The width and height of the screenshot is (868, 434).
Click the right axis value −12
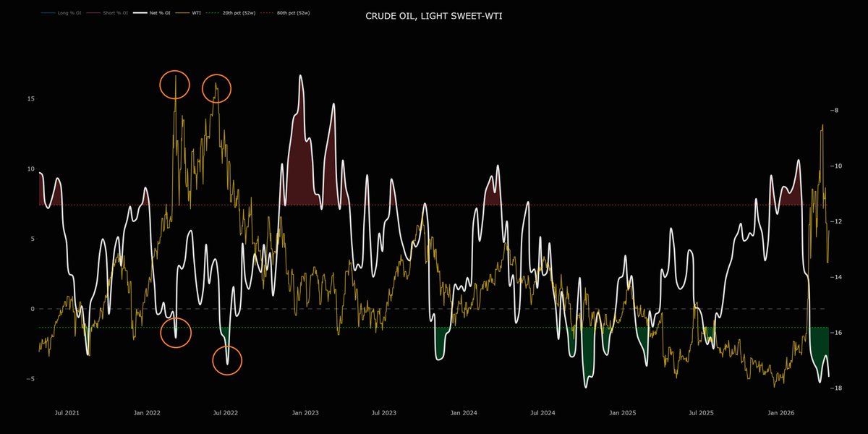836,221
